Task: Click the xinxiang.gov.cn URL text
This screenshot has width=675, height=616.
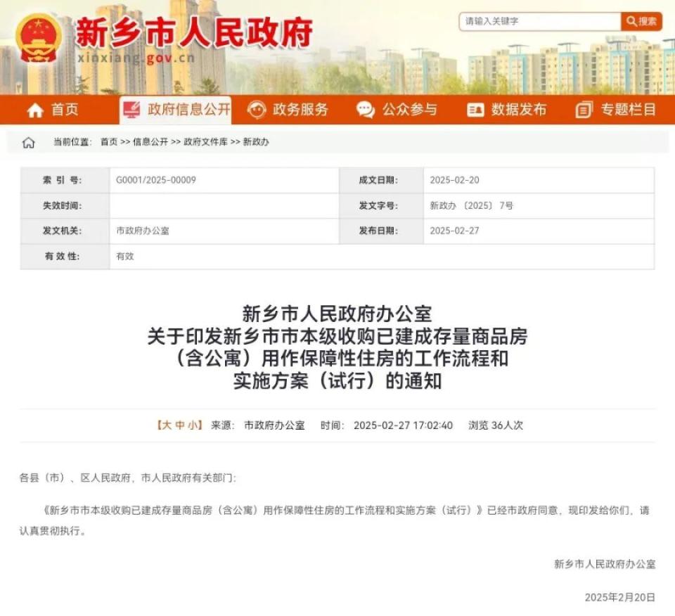Action: (x=136, y=58)
